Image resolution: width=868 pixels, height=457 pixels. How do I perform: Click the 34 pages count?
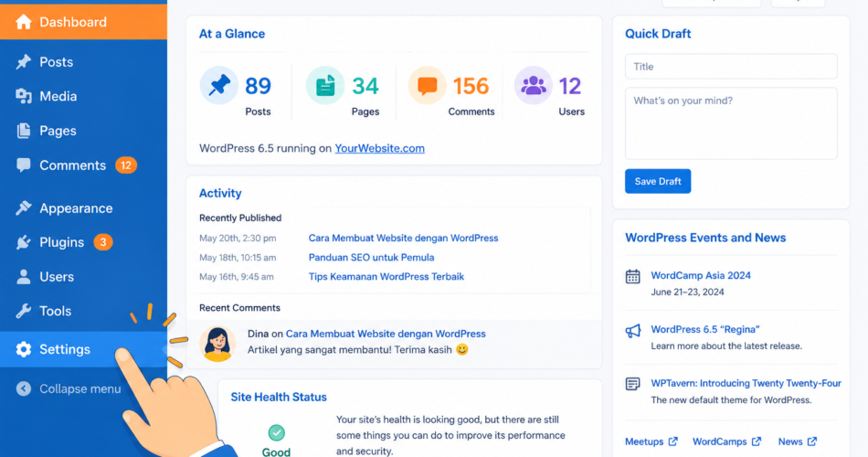coord(365,86)
